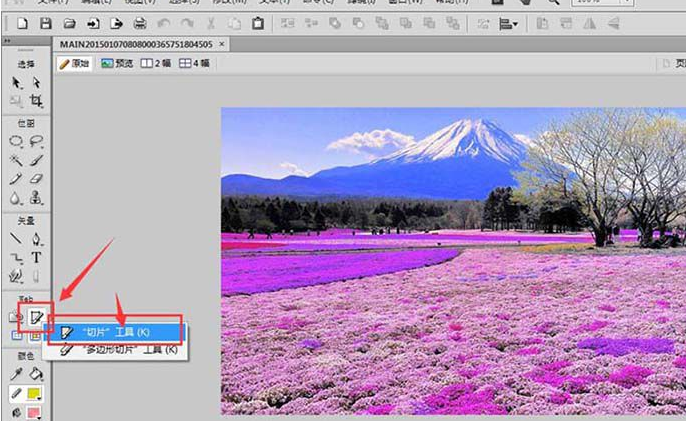
Task: Toggle the 2 幅 (2-Up) split view
Action: (156, 63)
